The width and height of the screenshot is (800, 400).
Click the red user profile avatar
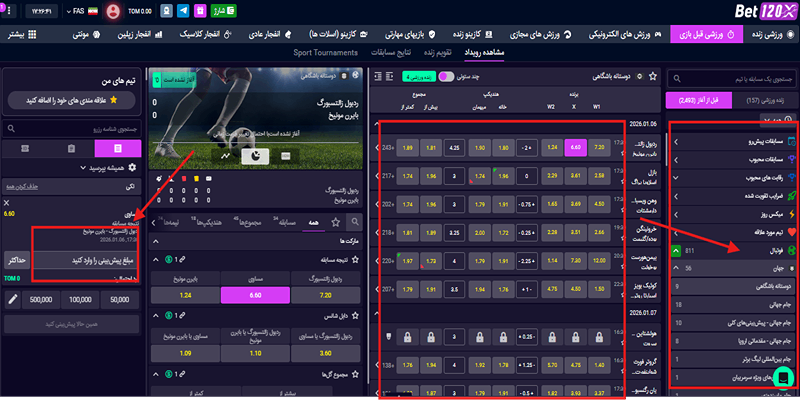tap(113, 11)
